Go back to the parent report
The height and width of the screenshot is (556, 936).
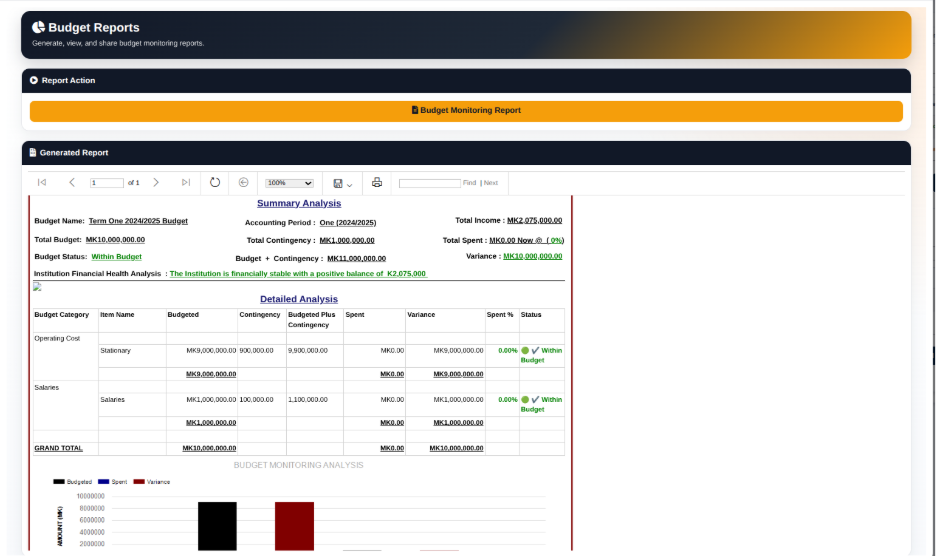[x=244, y=182]
